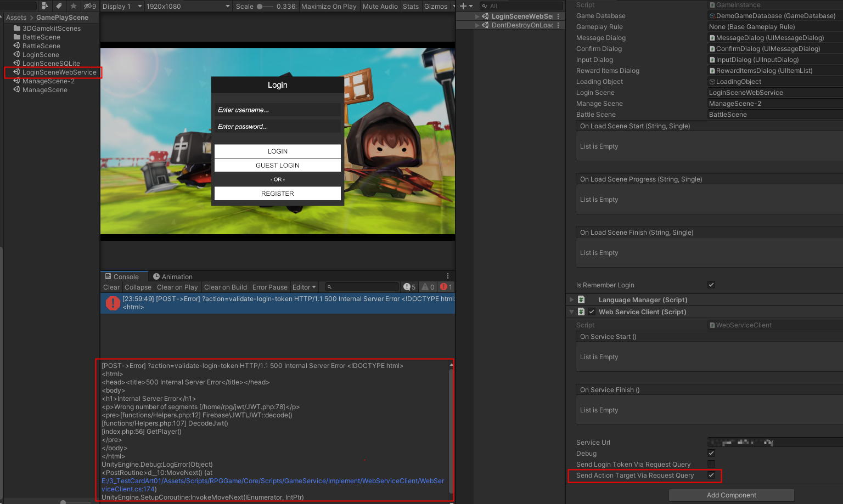The height and width of the screenshot is (504, 843).
Task: Click the yellow warning count icon in Console
Action: [x=427, y=287]
